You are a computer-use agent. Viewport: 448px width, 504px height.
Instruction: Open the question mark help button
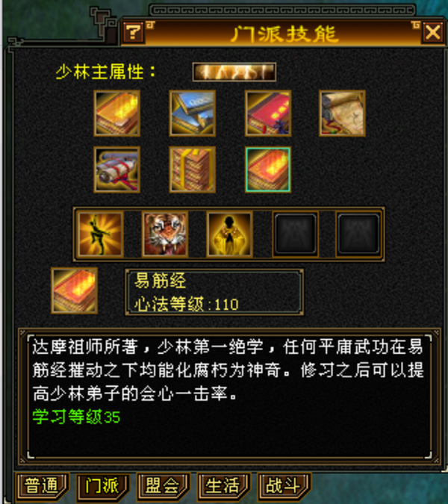pyautogui.click(x=133, y=32)
